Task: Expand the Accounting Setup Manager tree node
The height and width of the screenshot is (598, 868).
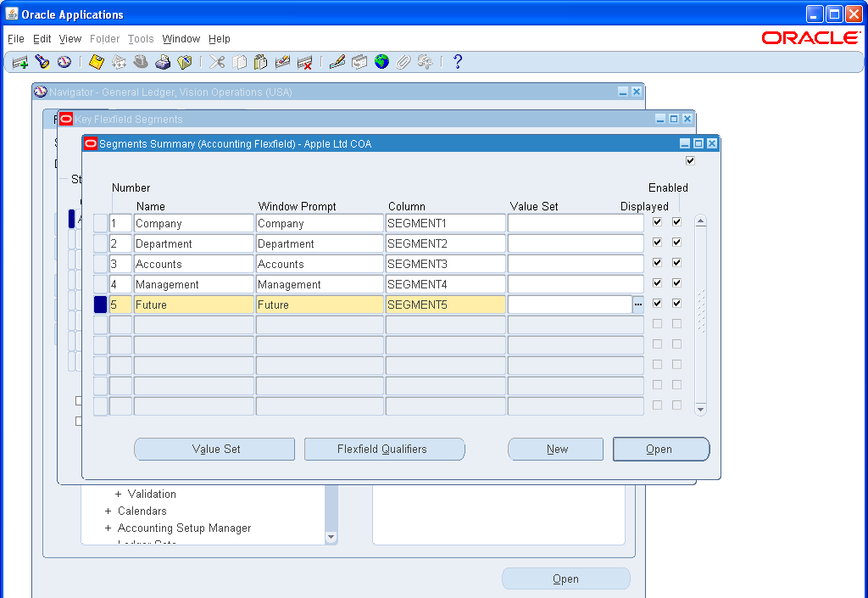Action: (x=108, y=528)
